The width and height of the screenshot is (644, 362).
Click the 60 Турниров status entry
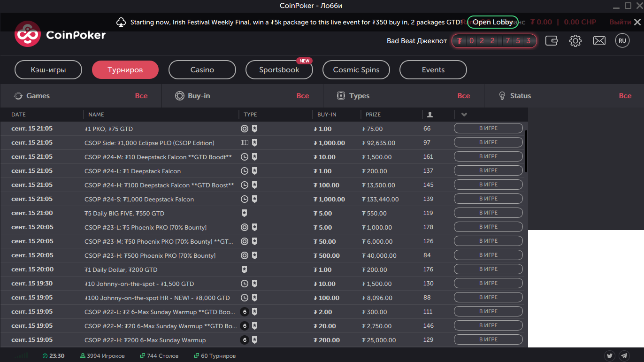(x=215, y=356)
